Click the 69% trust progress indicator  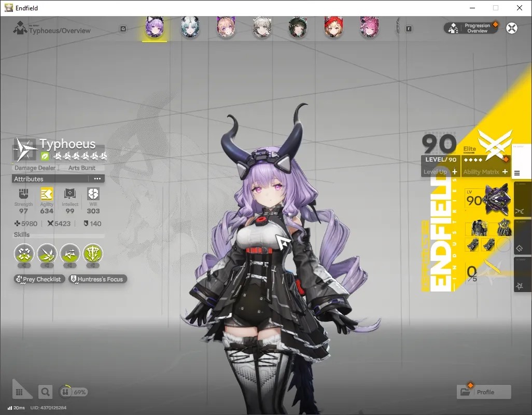pyautogui.click(x=73, y=392)
